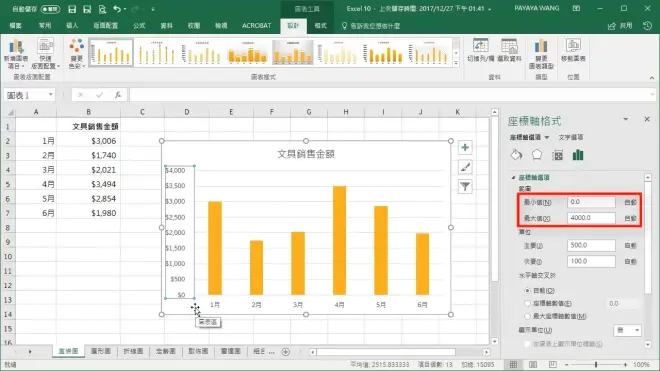Screen dimensions: 660x371
Task: Select the Maximum axis value radio button
Action: (x=527, y=316)
